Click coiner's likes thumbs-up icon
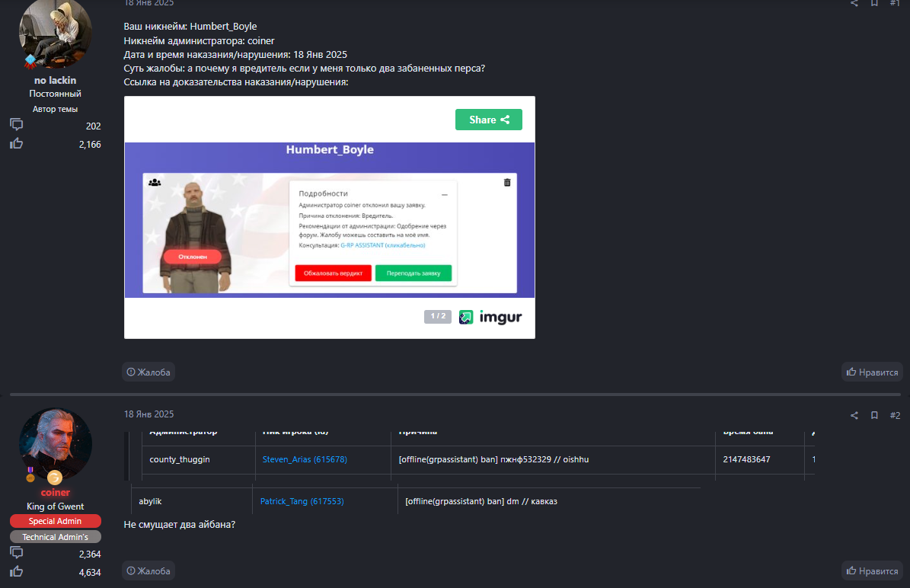This screenshot has height=588, width=910. (x=16, y=571)
